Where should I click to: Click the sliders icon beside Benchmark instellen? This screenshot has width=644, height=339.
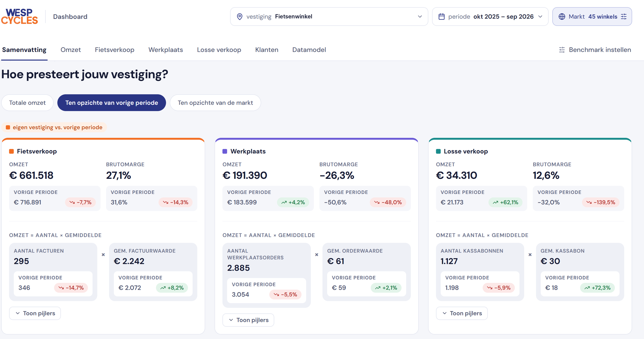[x=562, y=50]
